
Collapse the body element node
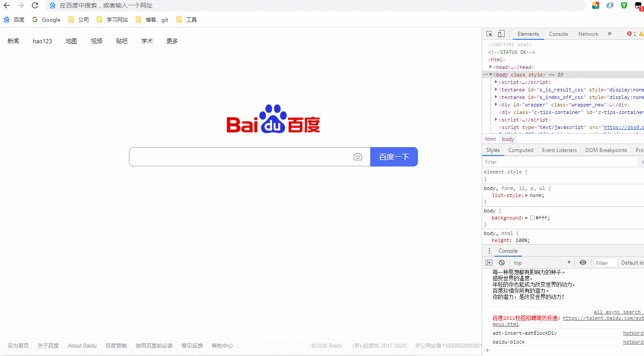tap(491, 75)
